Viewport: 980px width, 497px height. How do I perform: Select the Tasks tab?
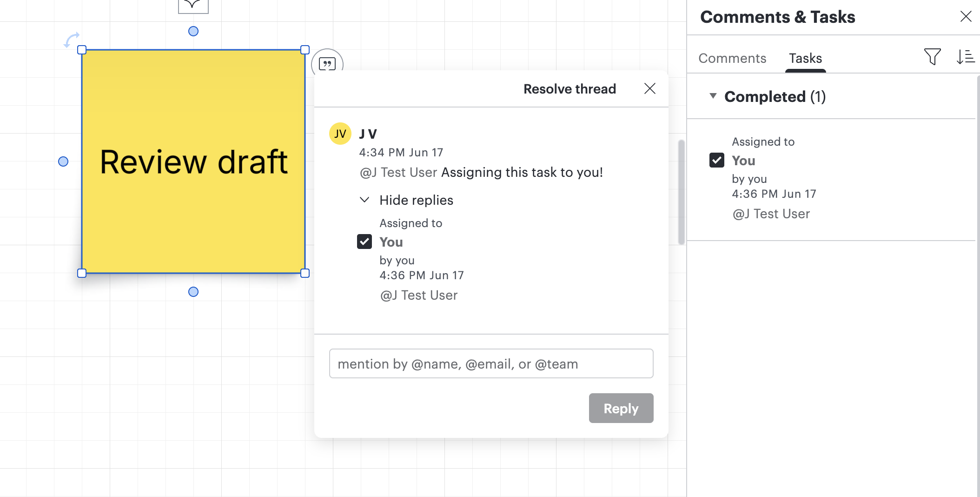tap(805, 58)
